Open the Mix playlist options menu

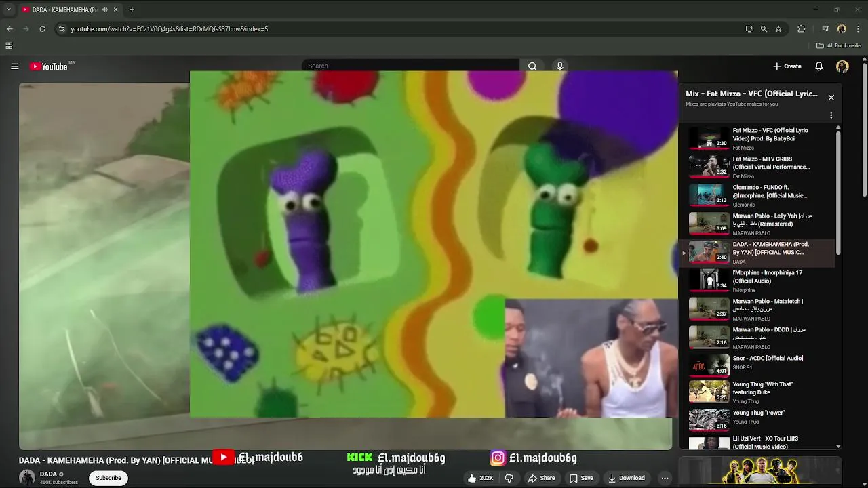831,115
